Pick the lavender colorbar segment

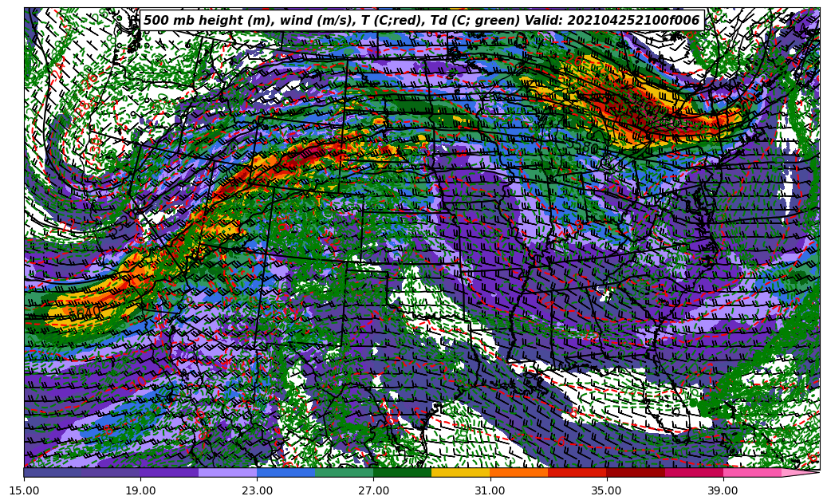(227, 472)
